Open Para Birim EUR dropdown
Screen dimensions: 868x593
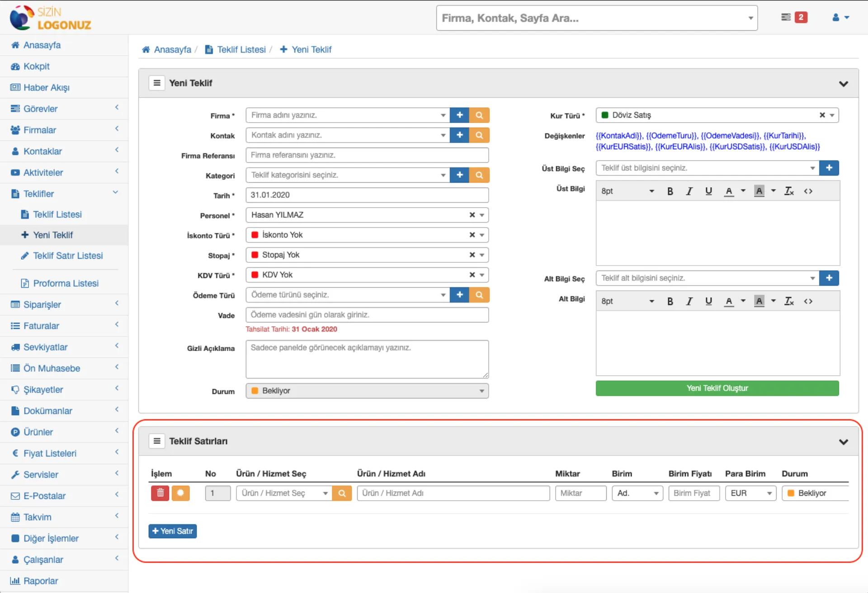pos(750,493)
